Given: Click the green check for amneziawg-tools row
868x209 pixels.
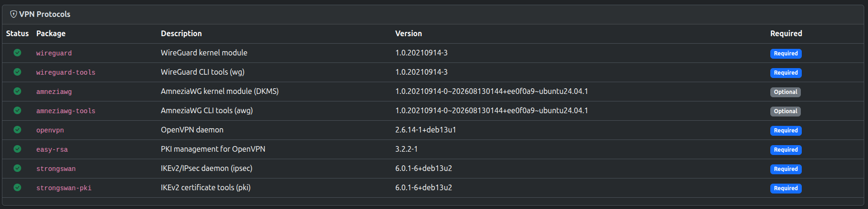Looking at the screenshot, I should 17,110.
